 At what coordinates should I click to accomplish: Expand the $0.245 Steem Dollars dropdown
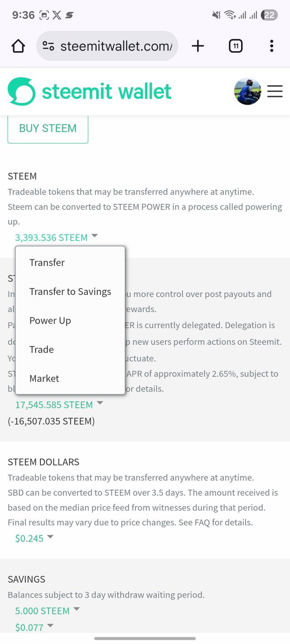34,538
